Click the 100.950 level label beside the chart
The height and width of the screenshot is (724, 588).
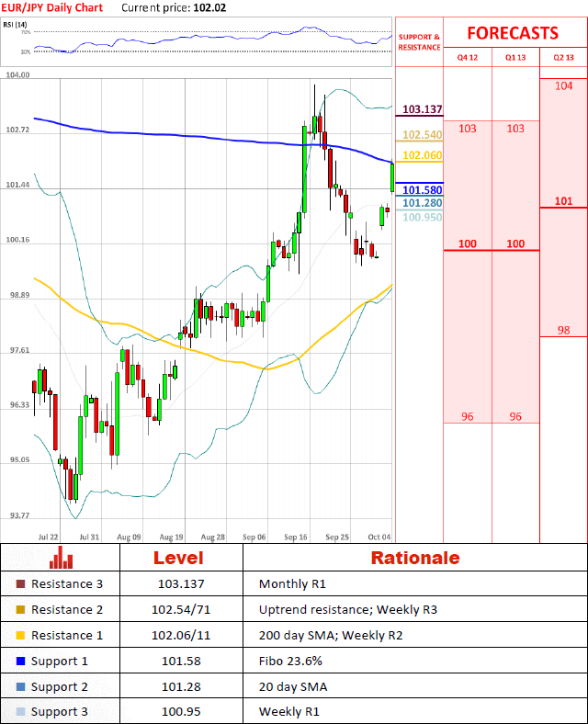pos(422,217)
